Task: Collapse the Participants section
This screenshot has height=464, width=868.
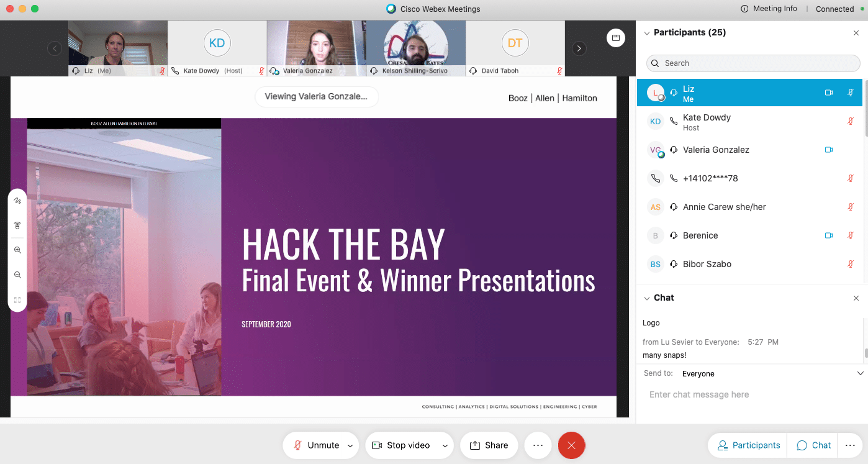Action: point(647,33)
